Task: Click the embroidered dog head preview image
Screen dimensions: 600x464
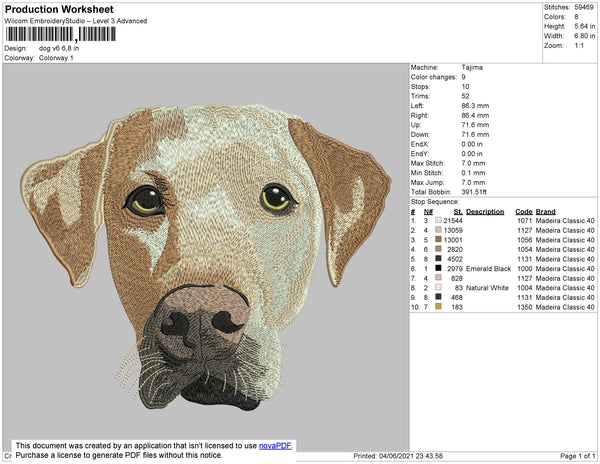Action: pyautogui.click(x=206, y=257)
